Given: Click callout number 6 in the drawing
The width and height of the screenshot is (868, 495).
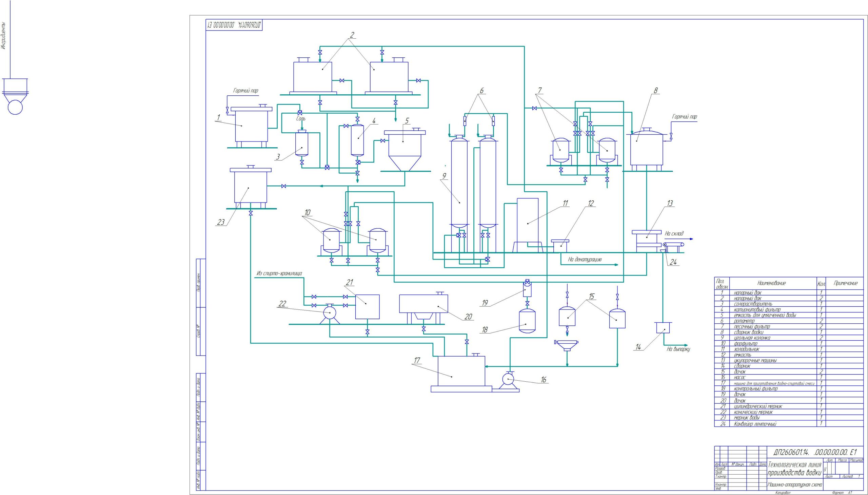Looking at the screenshot, I should click(481, 91).
